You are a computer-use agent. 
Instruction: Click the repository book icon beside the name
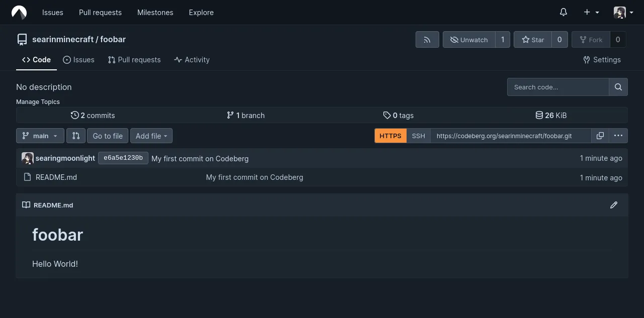point(22,39)
